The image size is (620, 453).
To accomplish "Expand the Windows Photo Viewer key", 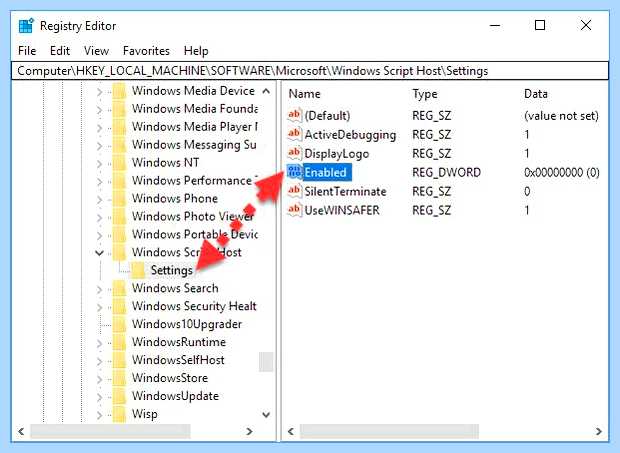I will tap(100, 217).
